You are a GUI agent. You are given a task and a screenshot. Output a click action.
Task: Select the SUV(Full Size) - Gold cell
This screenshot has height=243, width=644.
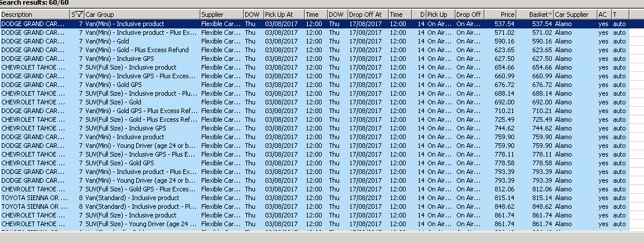click(142, 102)
